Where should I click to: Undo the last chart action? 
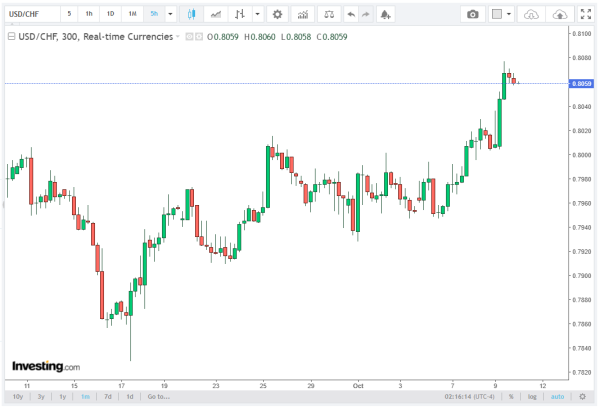[x=350, y=15]
